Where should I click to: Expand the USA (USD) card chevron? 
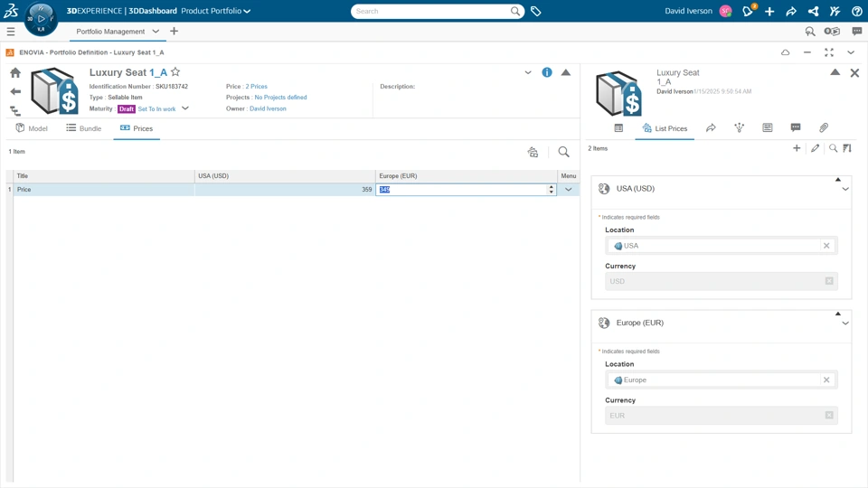coord(845,189)
